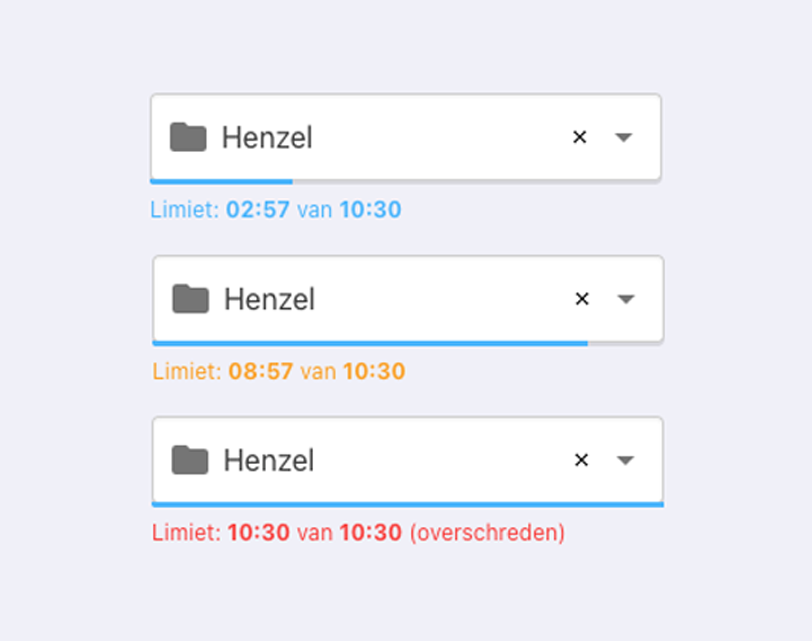Click the blue 02:57 van 10:30 limit text

[277, 210]
